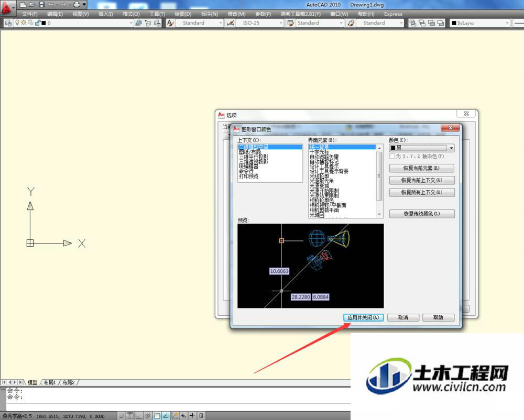Check the 为 X、Y、Z 轴染色 checkbox
This screenshot has height=420, width=524.
point(392,156)
